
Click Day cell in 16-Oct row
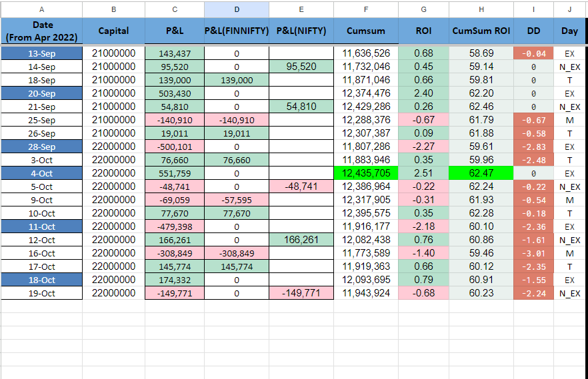[x=569, y=253]
